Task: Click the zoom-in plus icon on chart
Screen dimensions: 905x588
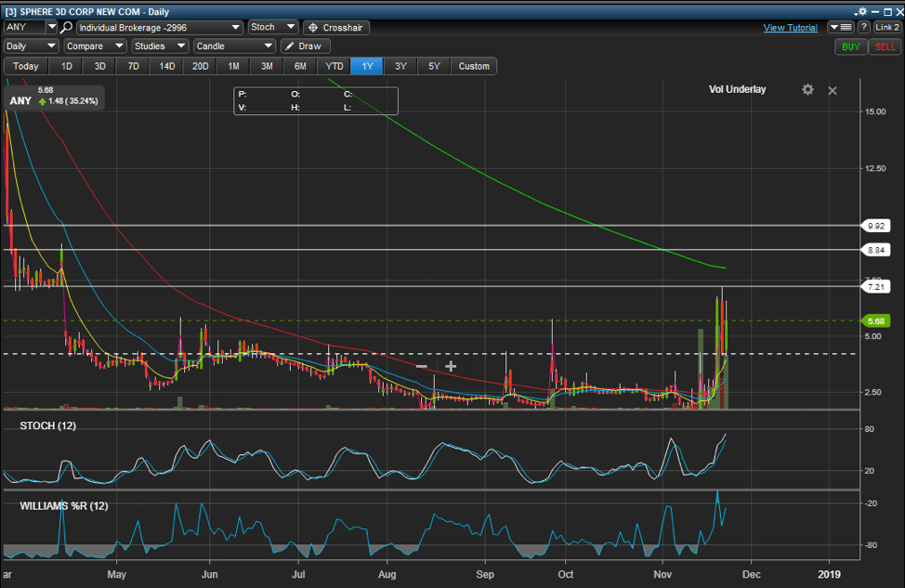Action: coord(451,366)
